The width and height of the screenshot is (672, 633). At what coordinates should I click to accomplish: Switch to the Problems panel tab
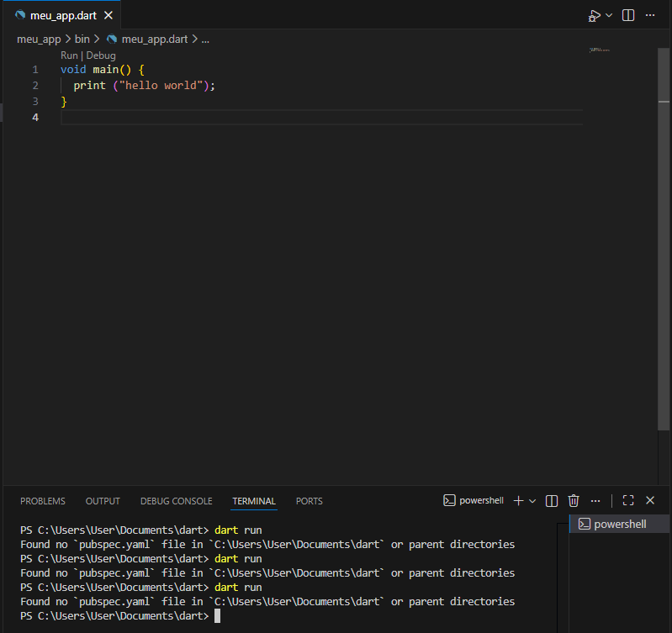pos(43,501)
